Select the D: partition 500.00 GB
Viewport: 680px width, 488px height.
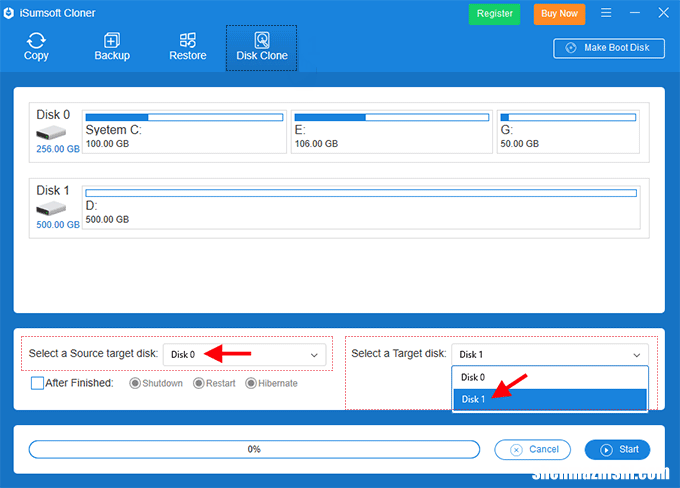[x=361, y=207]
